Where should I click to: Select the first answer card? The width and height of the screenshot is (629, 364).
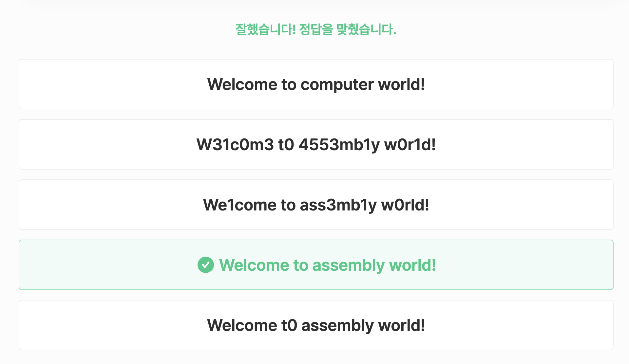coord(316,84)
